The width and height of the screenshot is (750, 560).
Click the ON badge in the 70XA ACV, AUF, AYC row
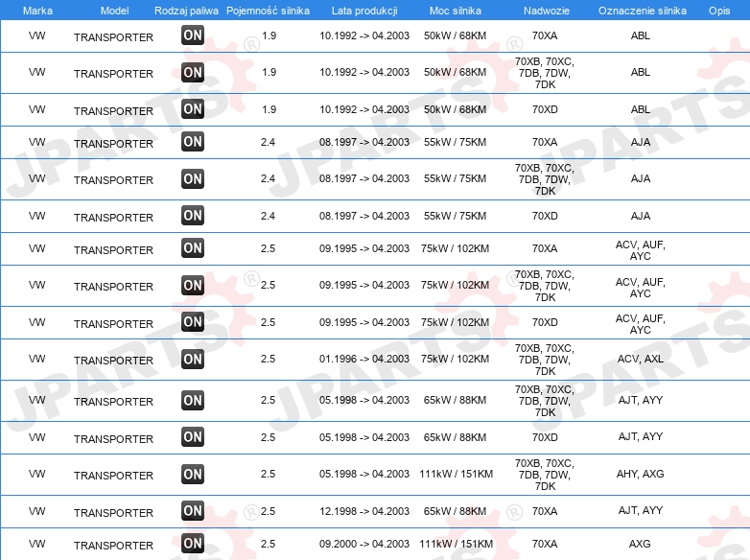coord(193,248)
